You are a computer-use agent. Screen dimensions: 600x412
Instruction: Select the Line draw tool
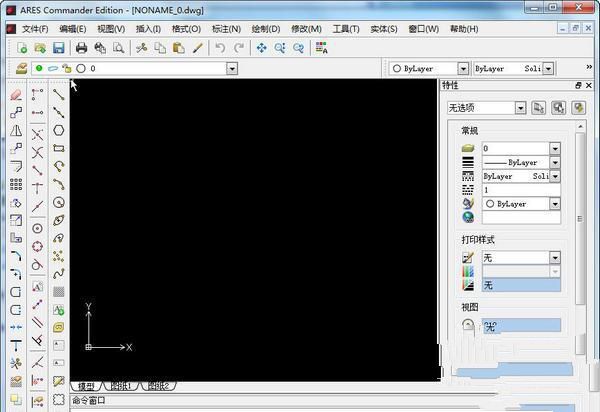coord(59,94)
